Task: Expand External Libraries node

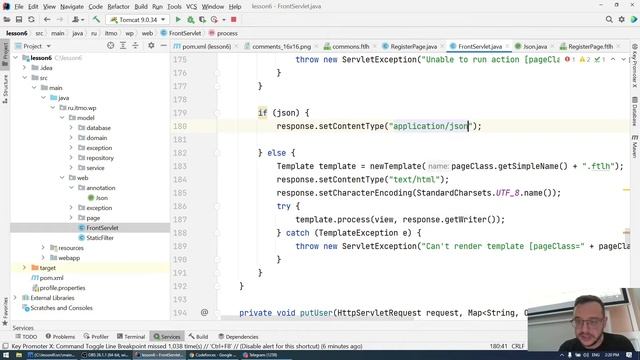Action: pyautogui.click(x=16, y=298)
